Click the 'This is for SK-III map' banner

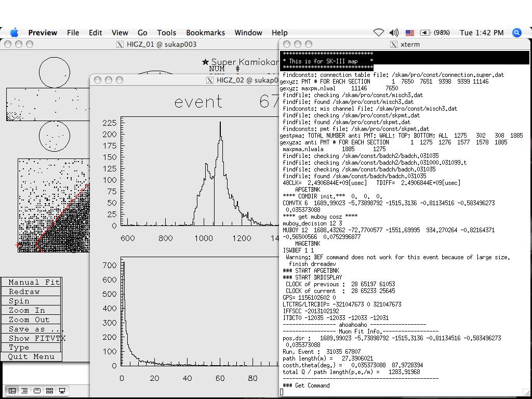tap(328, 61)
